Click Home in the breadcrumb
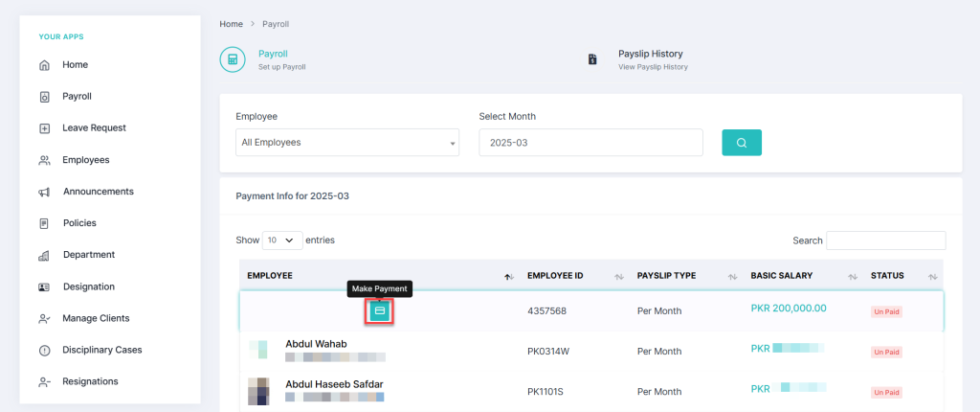Viewport: 980px width, 412px height. coord(232,24)
